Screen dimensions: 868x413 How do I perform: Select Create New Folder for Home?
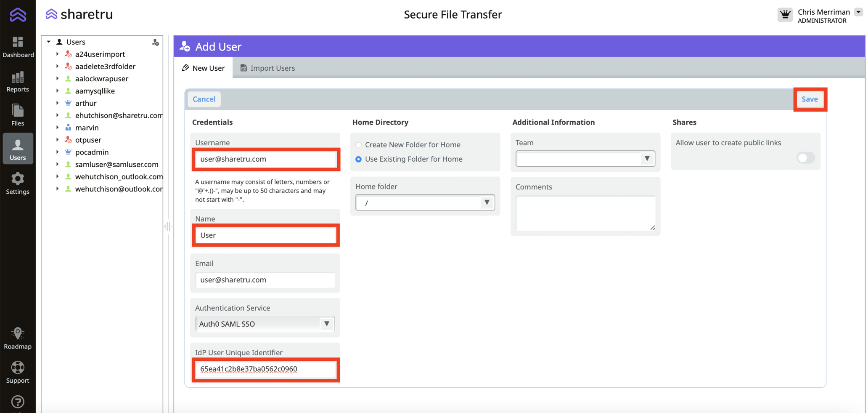[x=359, y=145]
